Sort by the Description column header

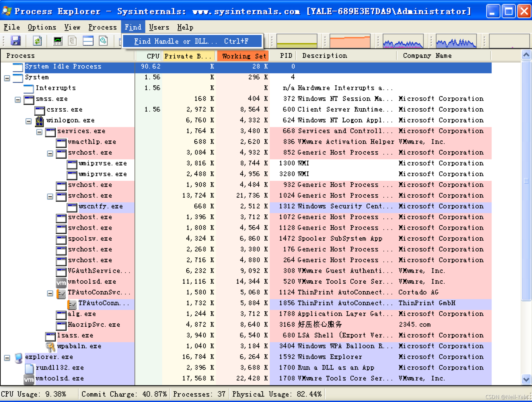click(x=346, y=56)
